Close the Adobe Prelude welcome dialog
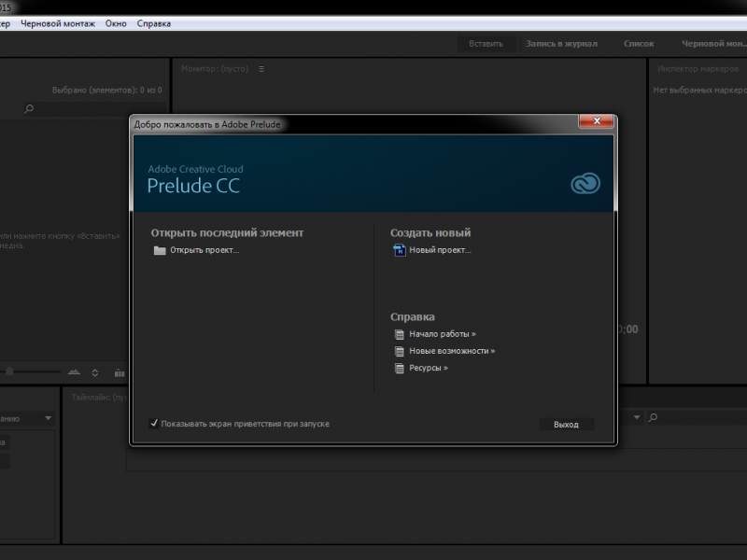Screen dimensions: 747x560 click(596, 121)
